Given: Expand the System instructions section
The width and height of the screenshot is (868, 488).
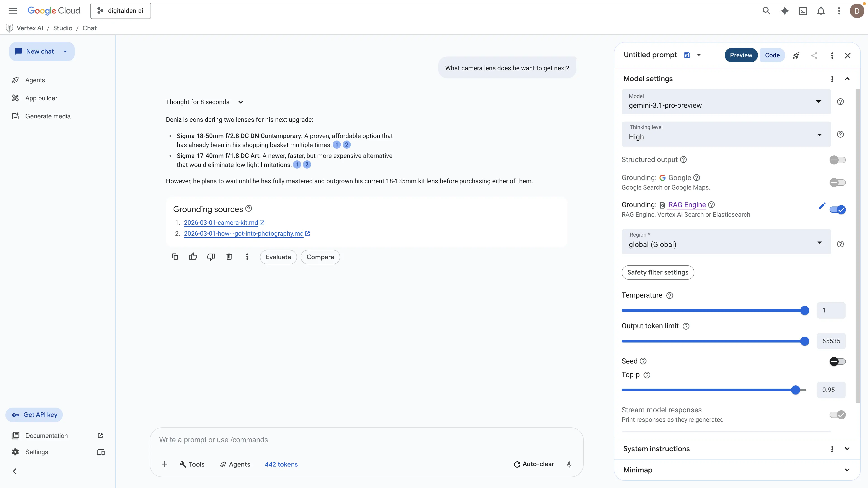Looking at the screenshot, I should (x=847, y=449).
